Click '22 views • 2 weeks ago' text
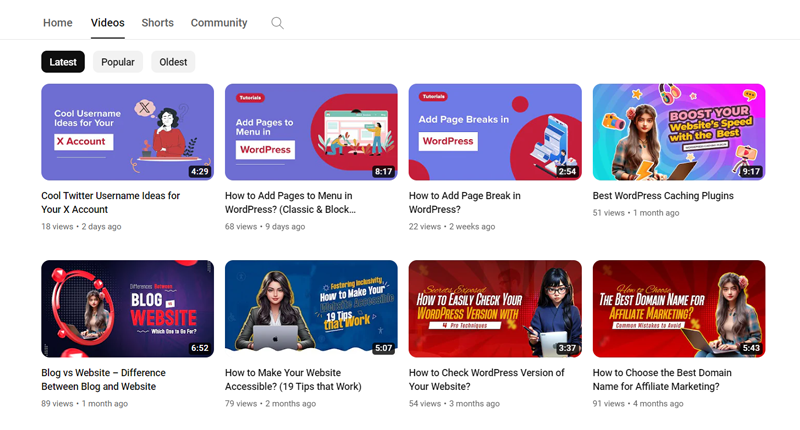The width and height of the screenshot is (800, 430). coord(452,226)
